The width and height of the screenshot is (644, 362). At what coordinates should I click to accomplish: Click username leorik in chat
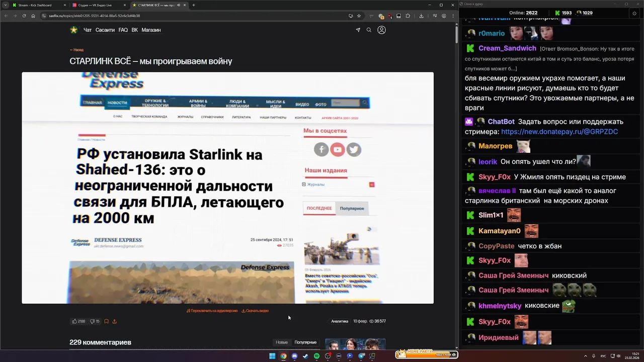coord(488,161)
